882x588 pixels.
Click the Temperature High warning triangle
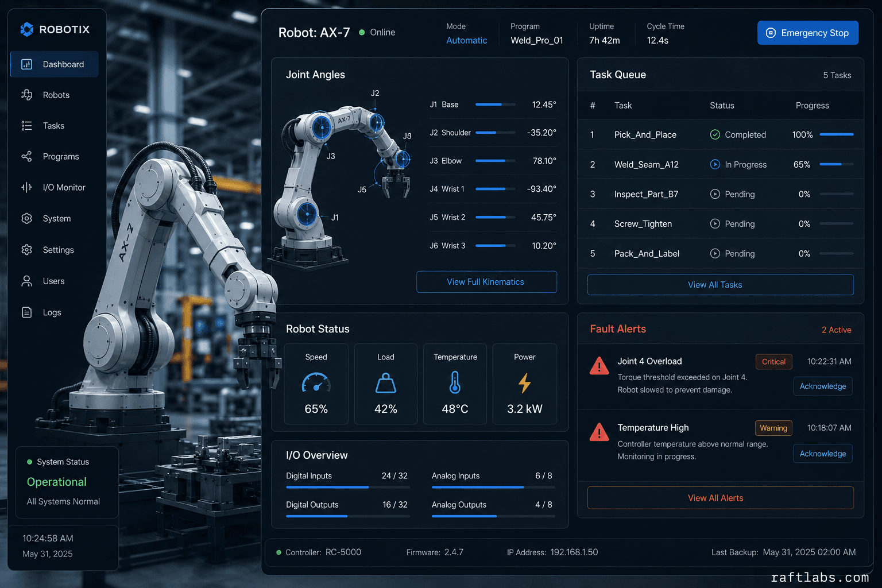(x=599, y=432)
